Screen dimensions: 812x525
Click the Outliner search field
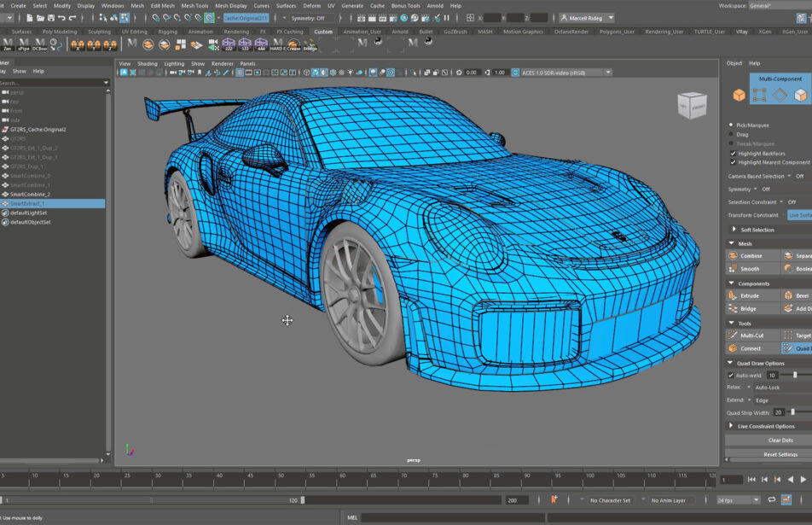tap(52, 83)
